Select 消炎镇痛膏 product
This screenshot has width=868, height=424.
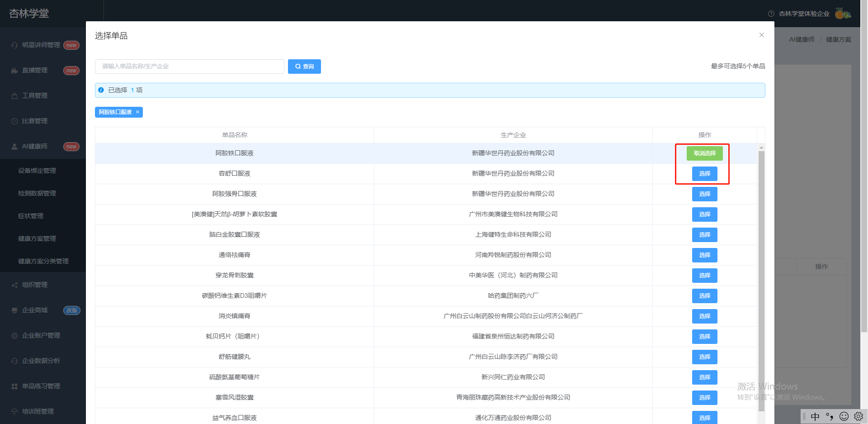pos(704,316)
